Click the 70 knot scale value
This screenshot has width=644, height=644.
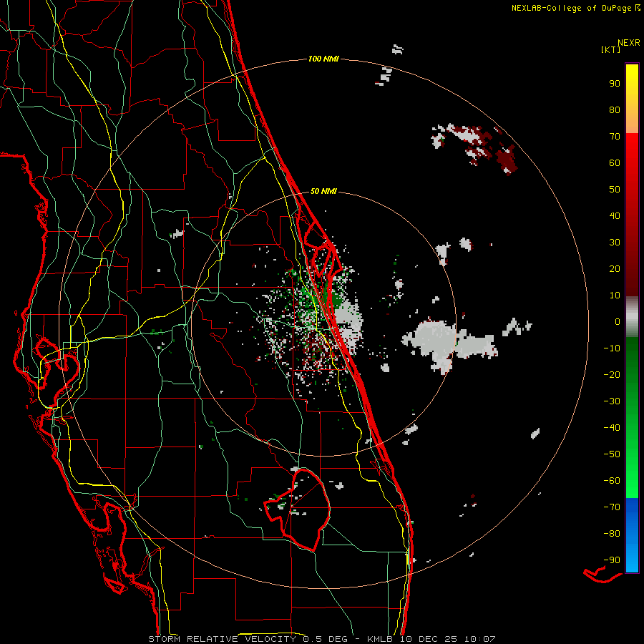pos(615,137)
